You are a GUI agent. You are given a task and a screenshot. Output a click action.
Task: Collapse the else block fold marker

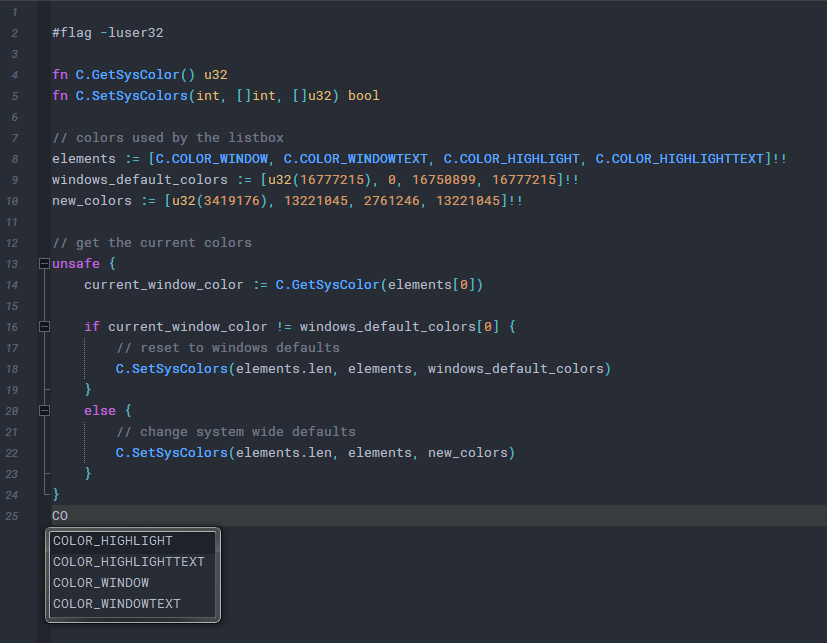(44, 411)
